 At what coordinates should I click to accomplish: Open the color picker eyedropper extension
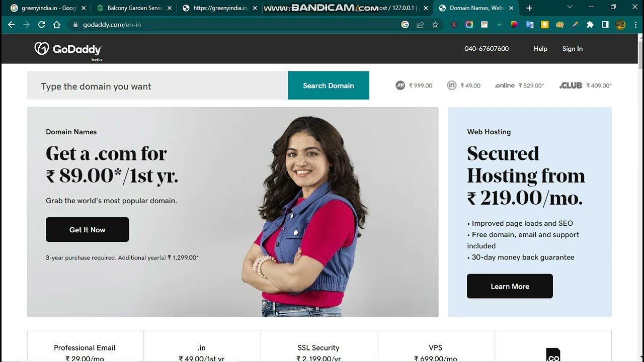(575, 25)
